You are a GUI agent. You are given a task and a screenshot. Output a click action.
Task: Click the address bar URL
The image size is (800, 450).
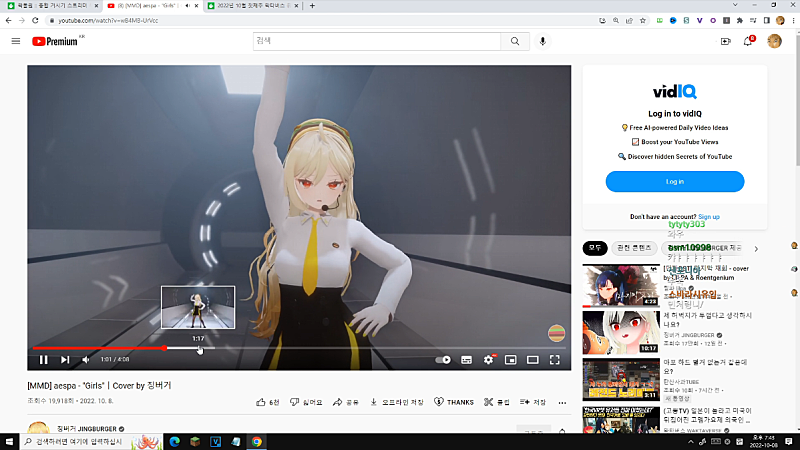click(x=108, y=20)
